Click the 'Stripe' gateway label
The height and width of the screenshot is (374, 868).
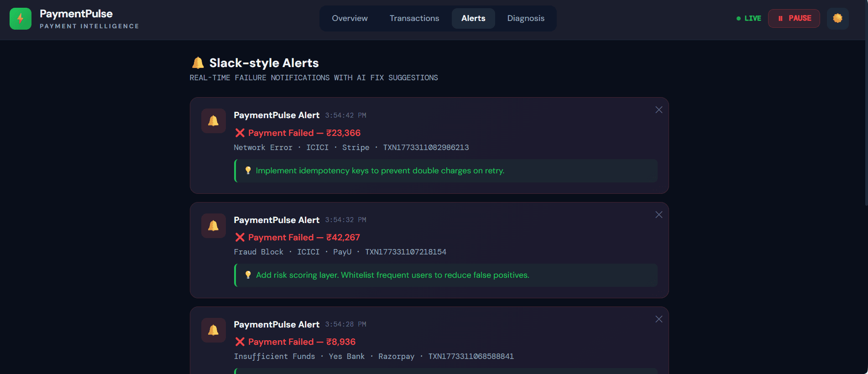click(x=356, y=147)
